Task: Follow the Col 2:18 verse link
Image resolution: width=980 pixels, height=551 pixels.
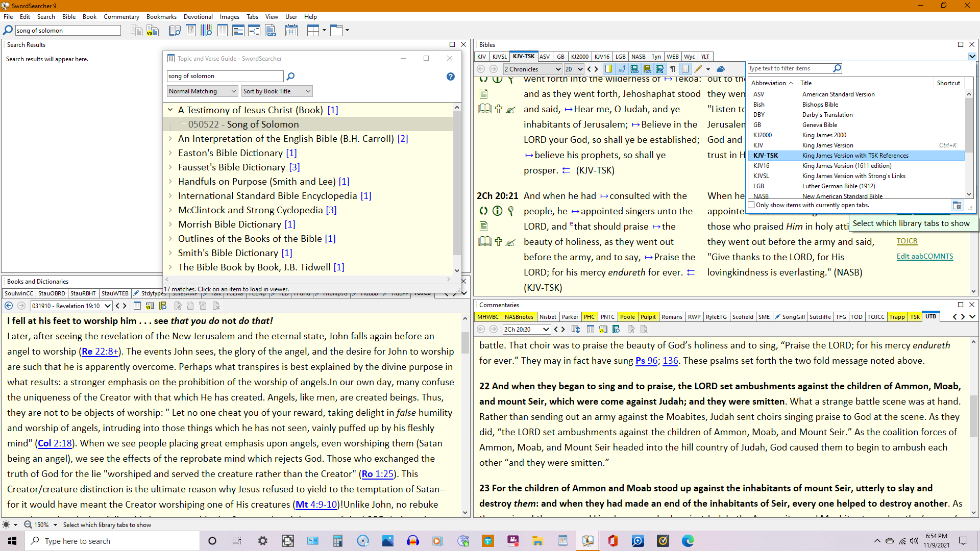Action: (x=55, y=443)
